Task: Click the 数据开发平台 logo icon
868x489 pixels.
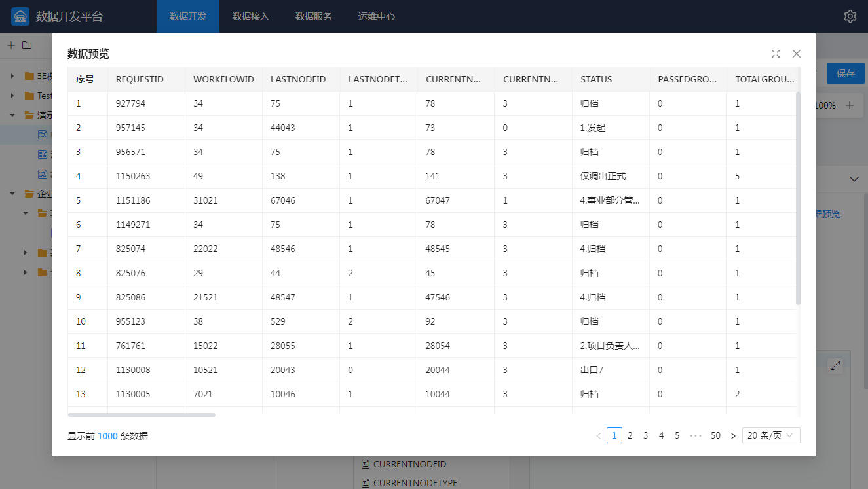Action: pos(20,16)
